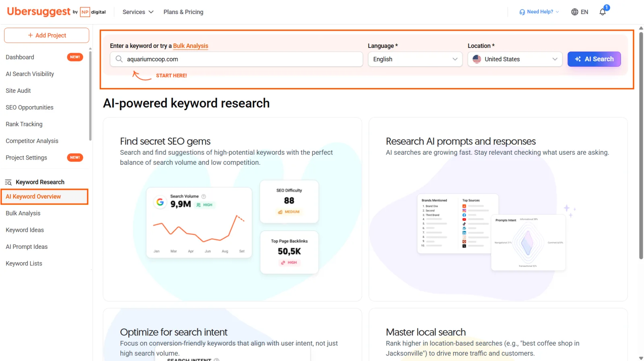Image resolution: width=644 pixels, height=361 pixels.
Task: Click the Top Page Backlinks 50,5K card
Action: click(x=289, y=252)
